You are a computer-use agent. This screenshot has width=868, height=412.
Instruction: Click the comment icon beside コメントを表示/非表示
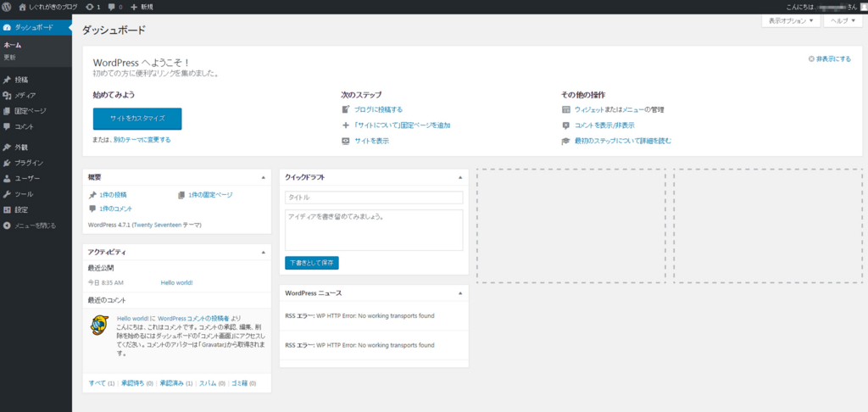565,125
